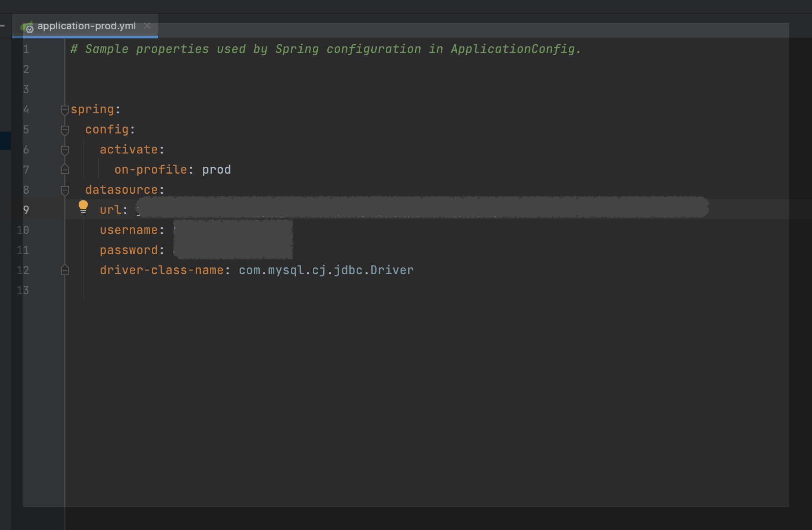Click the fold end marker beside on-profile line
The height and width of the screenshot is (530, 812).
pos(64,170)
